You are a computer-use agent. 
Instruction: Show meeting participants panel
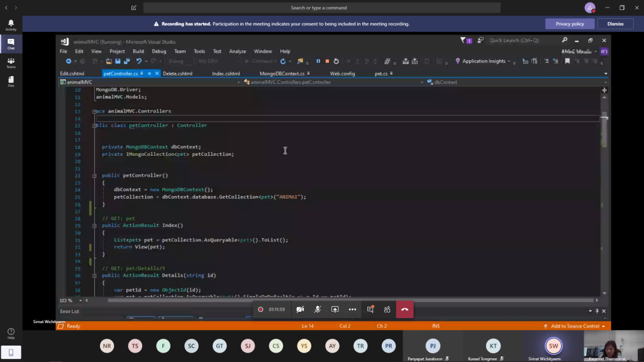tap(387, 309)
